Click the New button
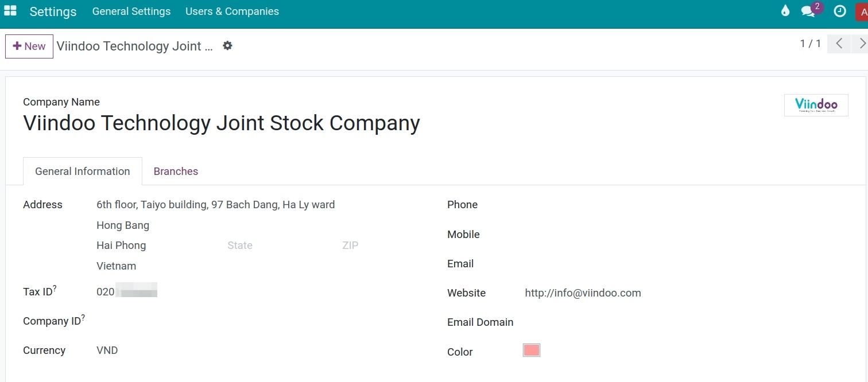868x382 pixels. pos(29,46)
